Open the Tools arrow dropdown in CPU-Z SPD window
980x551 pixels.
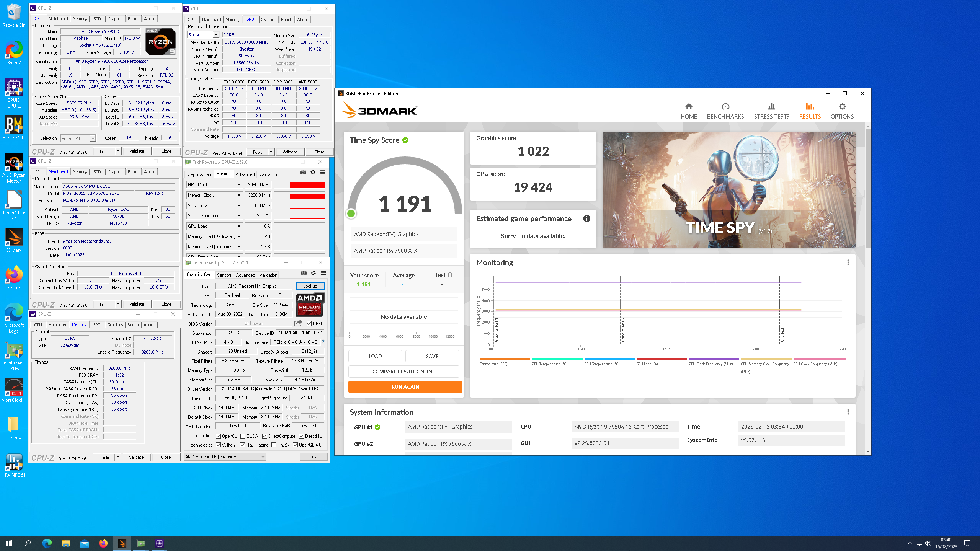[x=271, y=152]
